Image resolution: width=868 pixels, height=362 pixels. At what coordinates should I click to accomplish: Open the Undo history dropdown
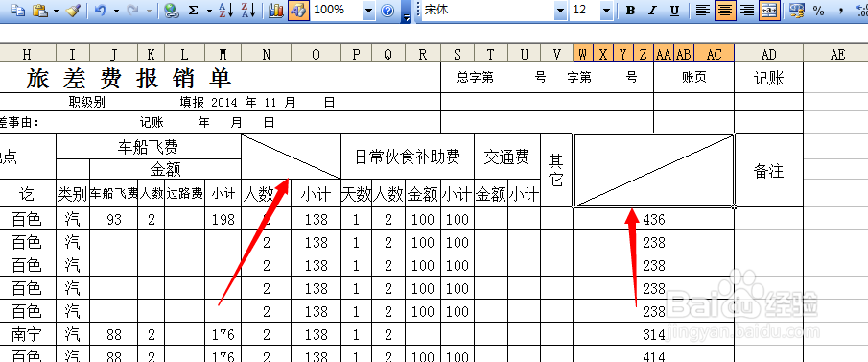pyautogui.click(x=116, y=10)
